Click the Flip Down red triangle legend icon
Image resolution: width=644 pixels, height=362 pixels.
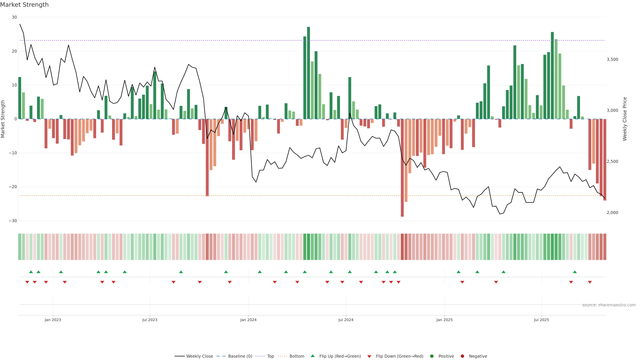pyautogui.click(x=369, y=356)
